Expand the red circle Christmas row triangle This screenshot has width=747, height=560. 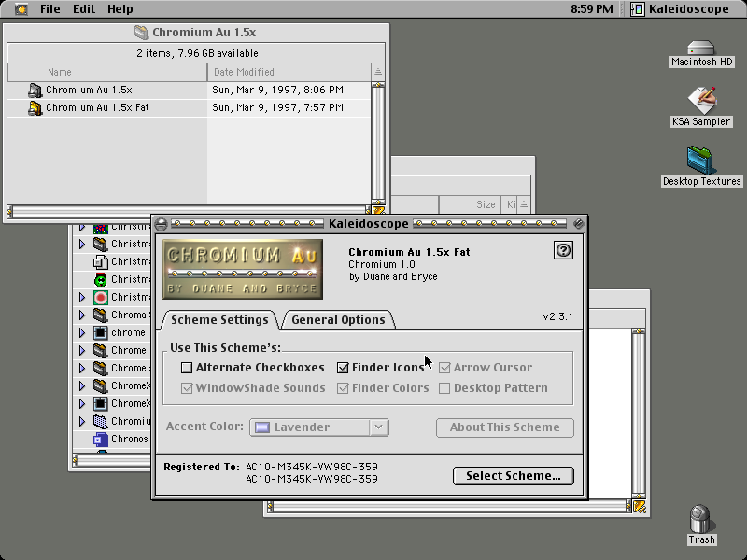[x=82, y=297]
